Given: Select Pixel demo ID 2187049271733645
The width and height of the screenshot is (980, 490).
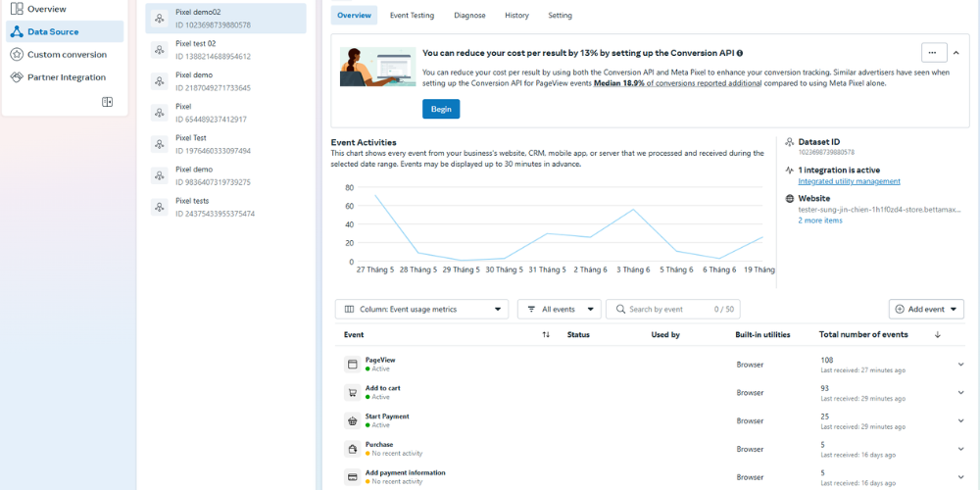Looking at the screenshot, I should click(226, 81).
